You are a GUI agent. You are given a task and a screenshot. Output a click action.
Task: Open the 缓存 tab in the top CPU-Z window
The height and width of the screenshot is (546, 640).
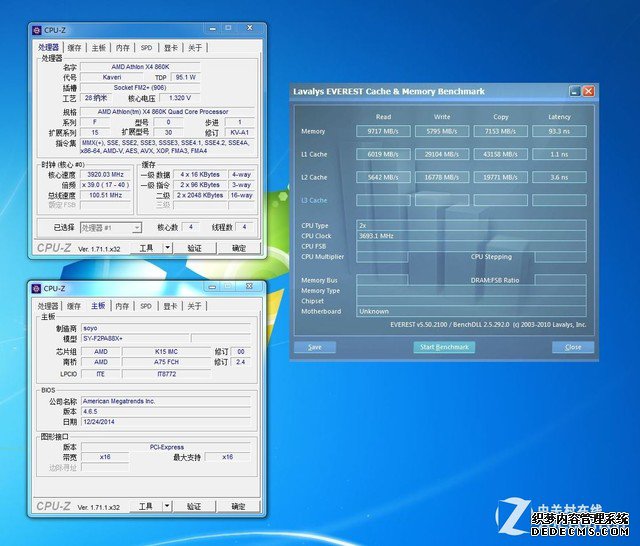tap(74, 48)
